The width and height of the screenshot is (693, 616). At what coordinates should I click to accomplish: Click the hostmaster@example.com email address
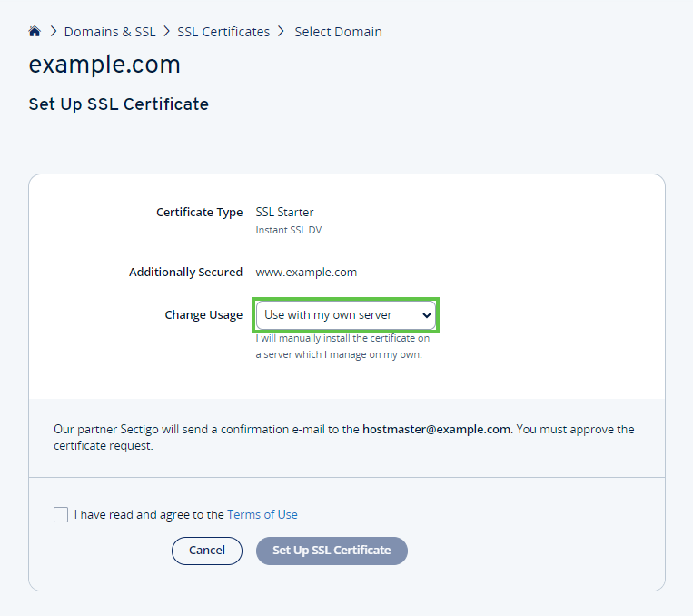pos(436,429)
